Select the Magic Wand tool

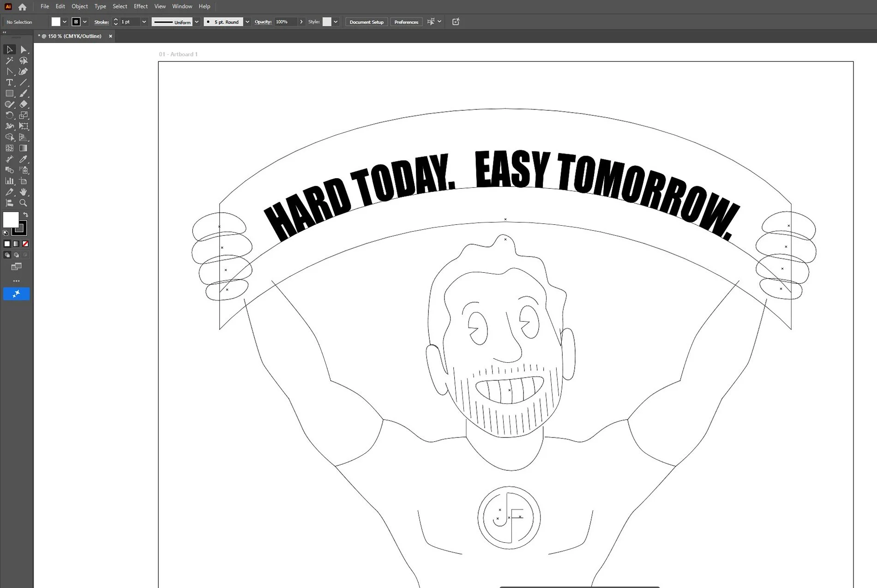tap(9, 60)
